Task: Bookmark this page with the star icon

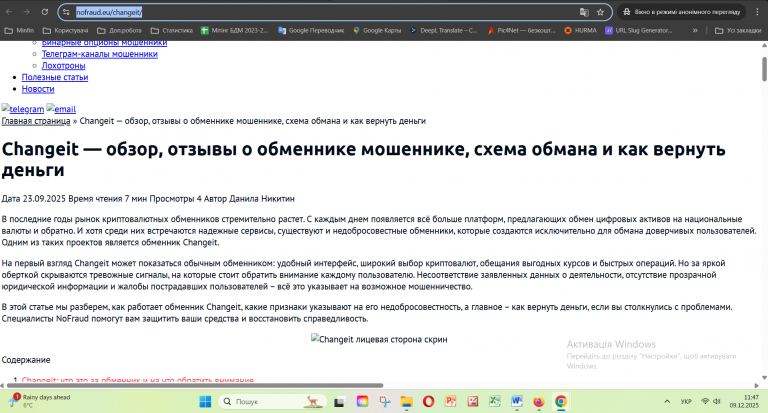Action: point(600,12)
